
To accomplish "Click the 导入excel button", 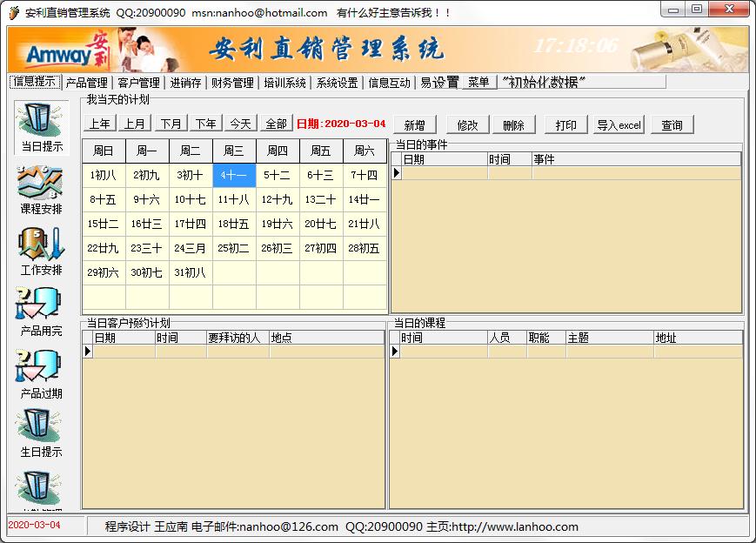I will click(x=619, y=125).
